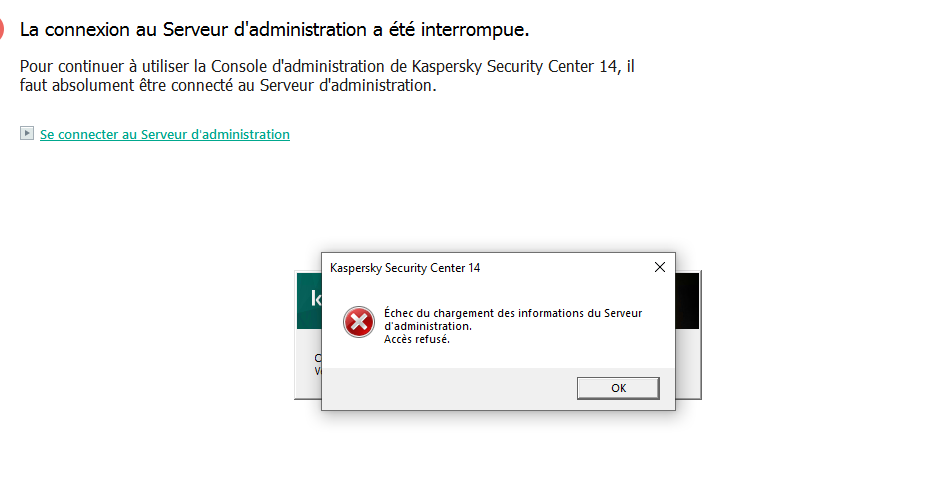Screen dimensions: 951x494
Task: Click the black banner of the splash window
Action: pyautogui.click(x=687, y=299)
